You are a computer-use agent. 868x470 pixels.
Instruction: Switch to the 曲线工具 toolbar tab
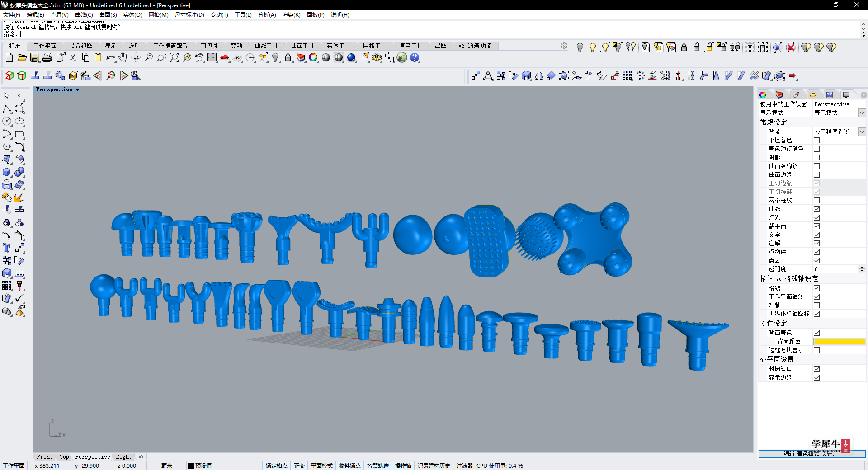click(266, 46)
